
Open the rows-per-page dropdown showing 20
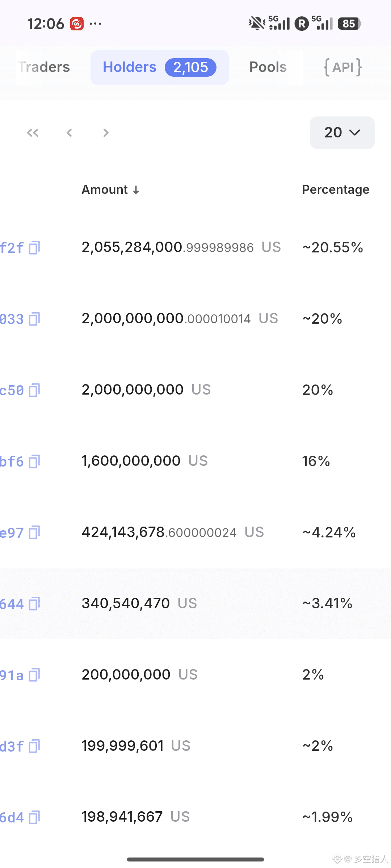pos(342,133)
